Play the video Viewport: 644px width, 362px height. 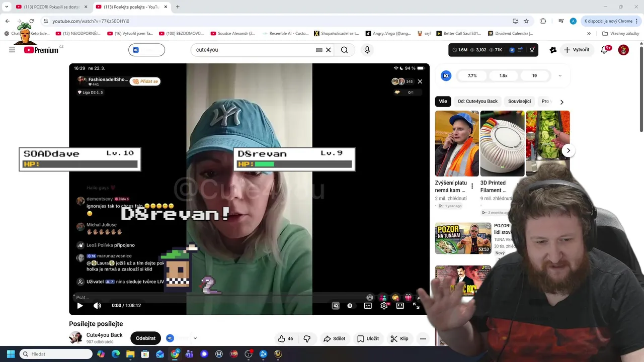80,306
